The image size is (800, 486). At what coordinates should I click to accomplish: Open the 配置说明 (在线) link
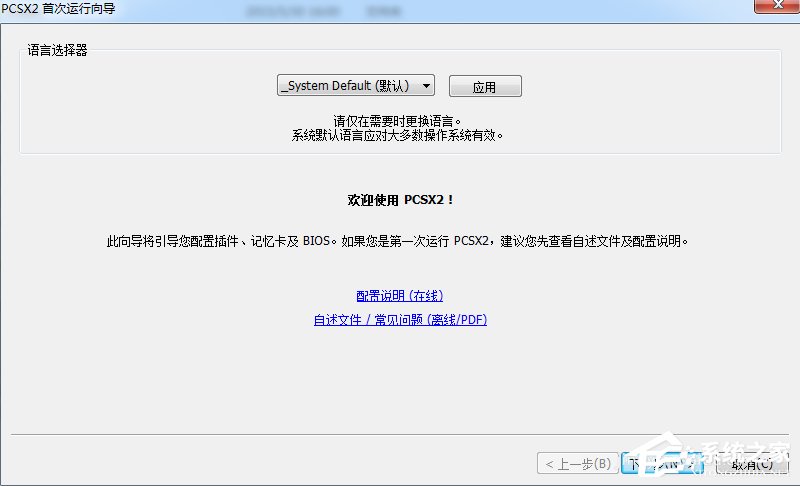399,296
